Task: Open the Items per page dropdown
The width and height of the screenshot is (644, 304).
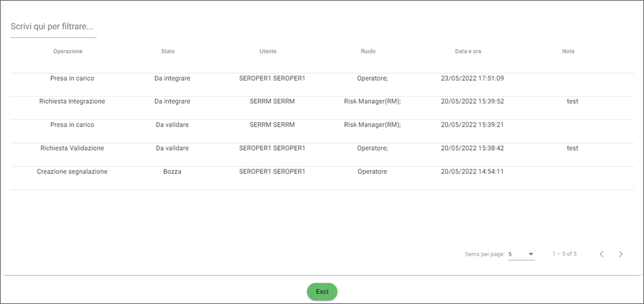Action: point(521,254)
